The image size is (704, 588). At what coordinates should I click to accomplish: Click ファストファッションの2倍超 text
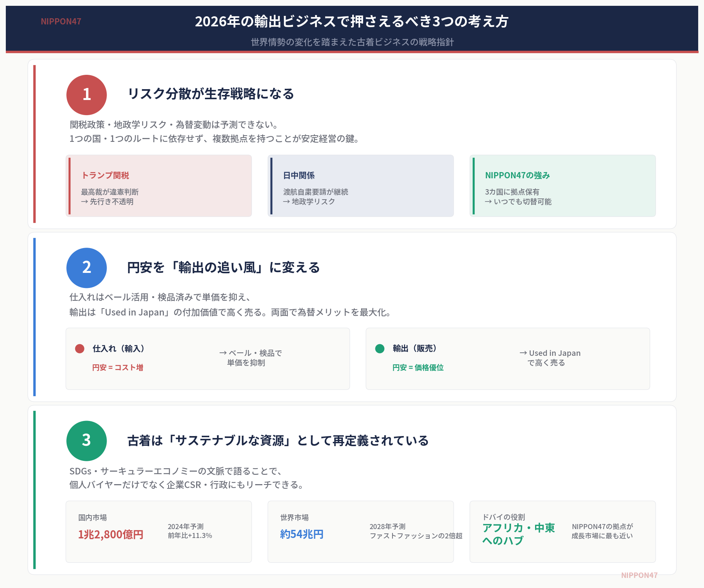click(x=416, y=536)
